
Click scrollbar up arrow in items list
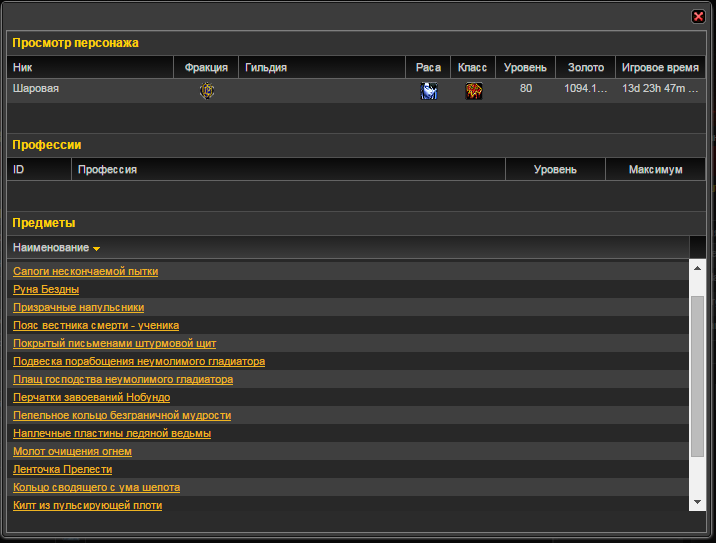tap(697, 268)
